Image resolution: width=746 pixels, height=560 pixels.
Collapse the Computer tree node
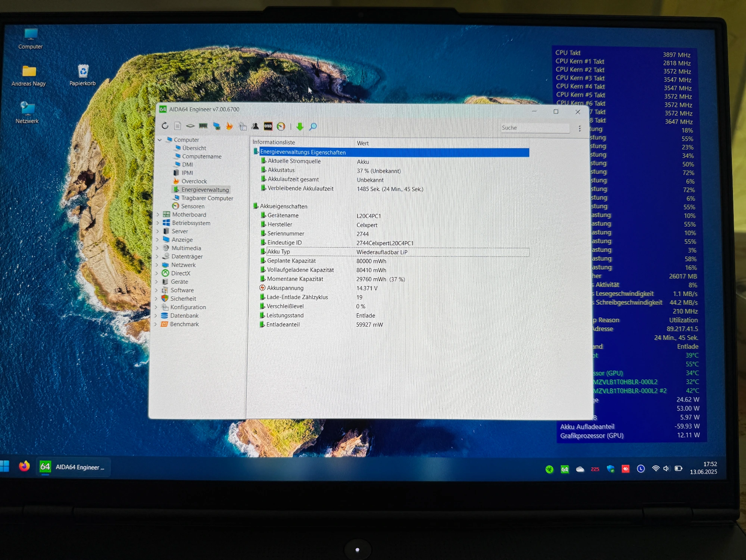coord(160,140)
